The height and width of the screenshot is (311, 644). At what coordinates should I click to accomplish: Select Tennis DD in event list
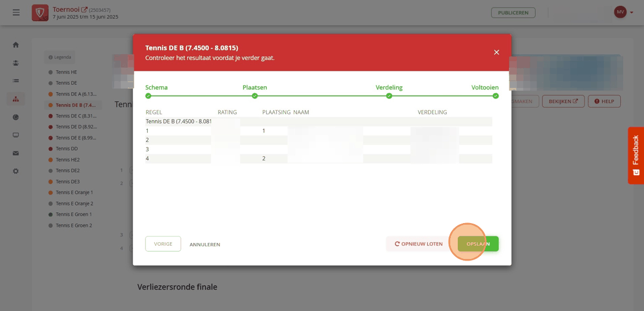click(x=67, y=149)
